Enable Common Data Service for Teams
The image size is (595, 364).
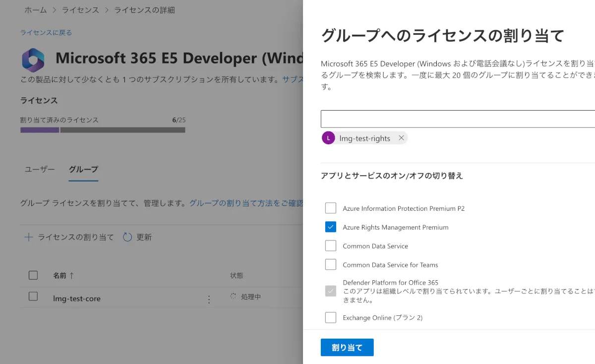[331, 265]
